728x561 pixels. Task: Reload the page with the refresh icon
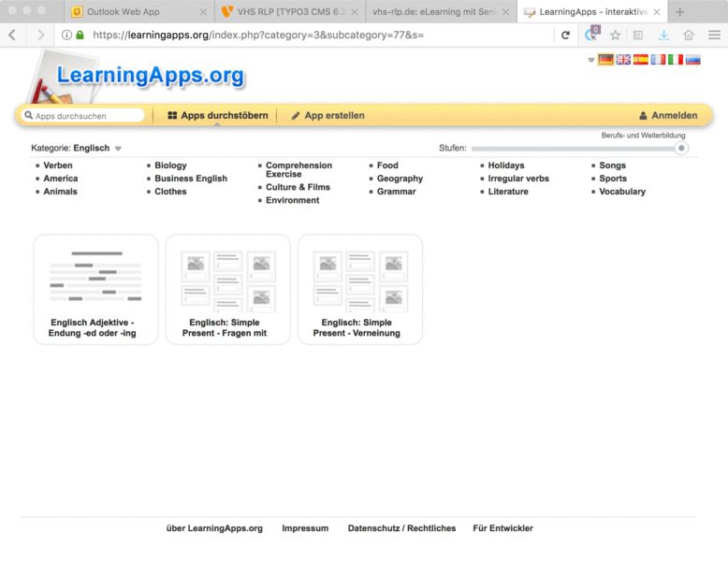point(565,35)
